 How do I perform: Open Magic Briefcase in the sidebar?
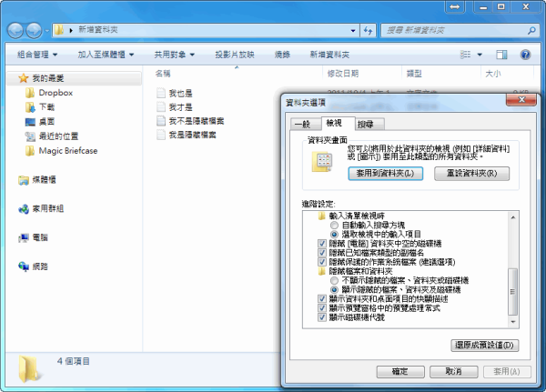(x=68, y=151)
